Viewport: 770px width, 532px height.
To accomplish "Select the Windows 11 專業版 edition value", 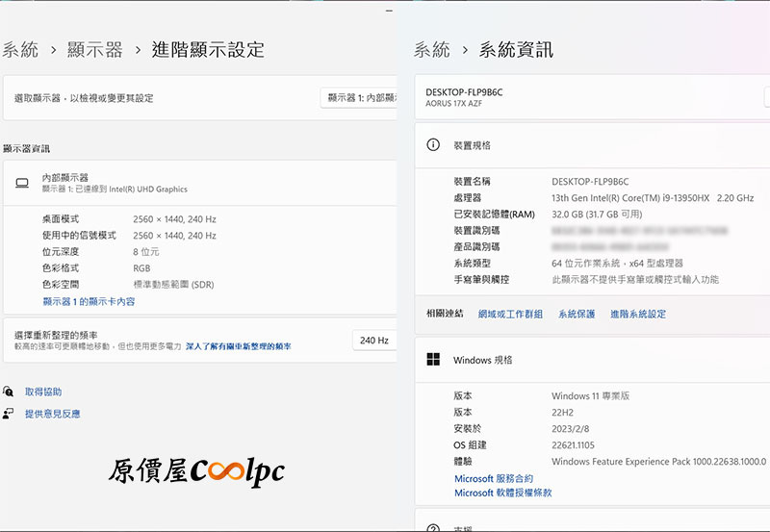I will click(x=590, y=396).
